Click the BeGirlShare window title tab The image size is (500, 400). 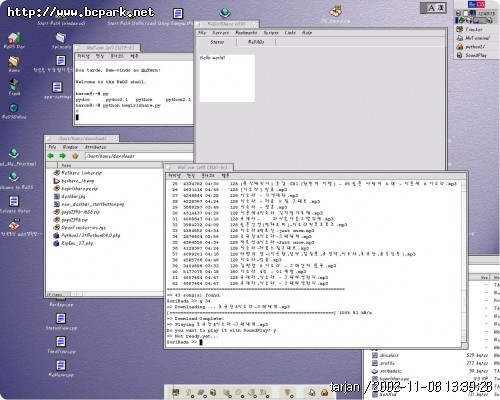click(x=227, y=24)
